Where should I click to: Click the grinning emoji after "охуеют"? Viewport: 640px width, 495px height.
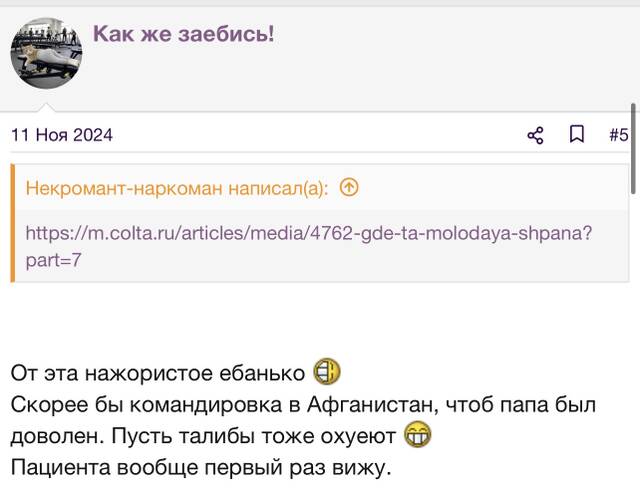[418, 435]
